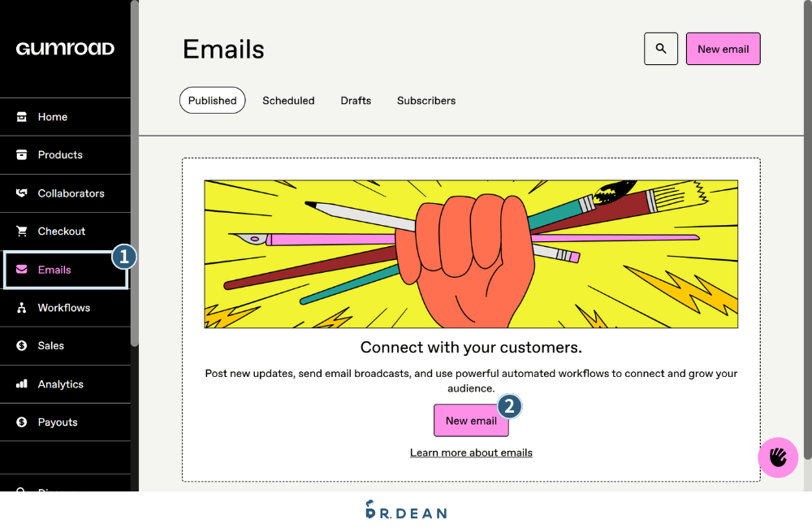Click the Payouts dollar icon
Screen dimensions: 812x528
22,422
